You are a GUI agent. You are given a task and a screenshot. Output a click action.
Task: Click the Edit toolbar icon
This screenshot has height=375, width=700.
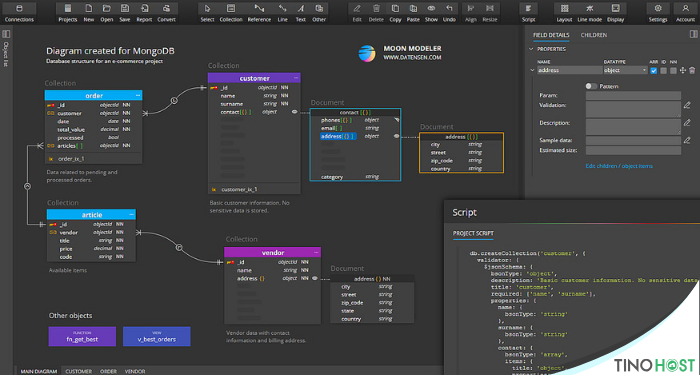point(357,8)
